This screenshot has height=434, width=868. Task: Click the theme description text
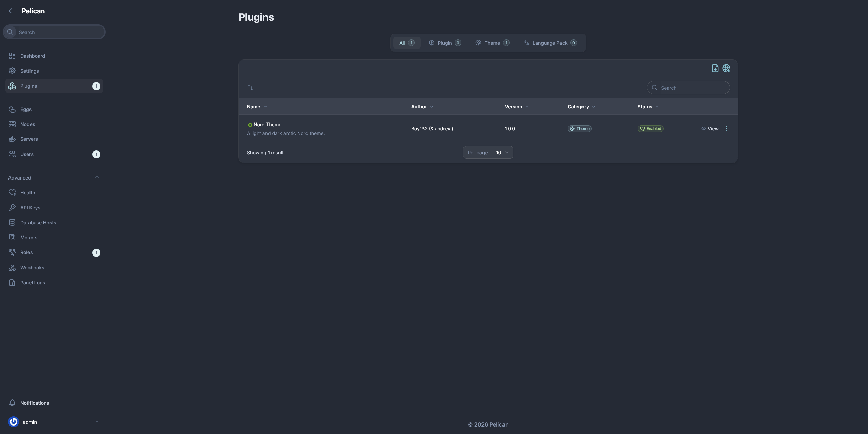click(x=286, y=133)
